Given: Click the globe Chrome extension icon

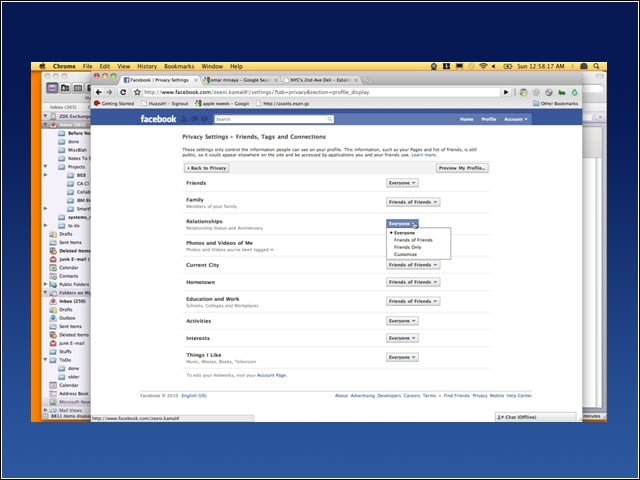Looking at the screenshot, I should tap(549, 93).
